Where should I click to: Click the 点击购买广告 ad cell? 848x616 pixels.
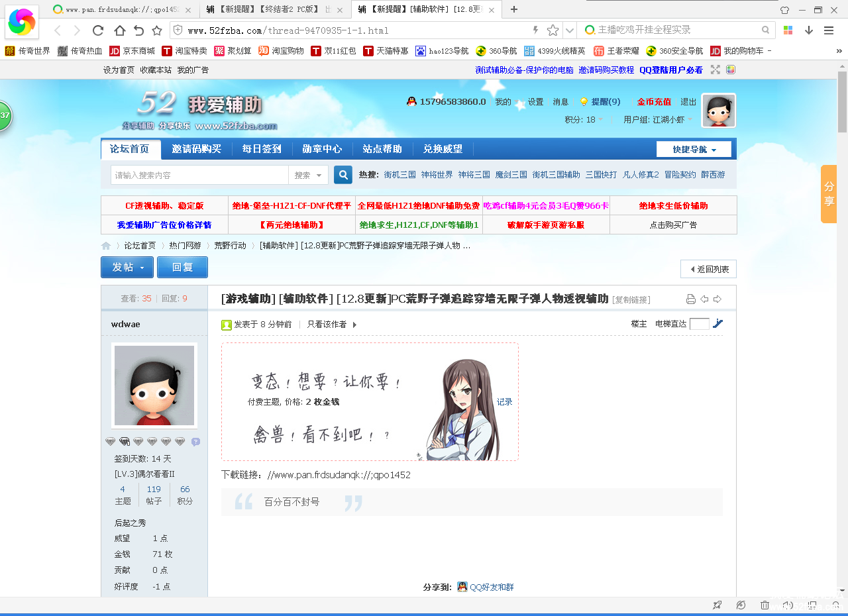tap(673, 225)
